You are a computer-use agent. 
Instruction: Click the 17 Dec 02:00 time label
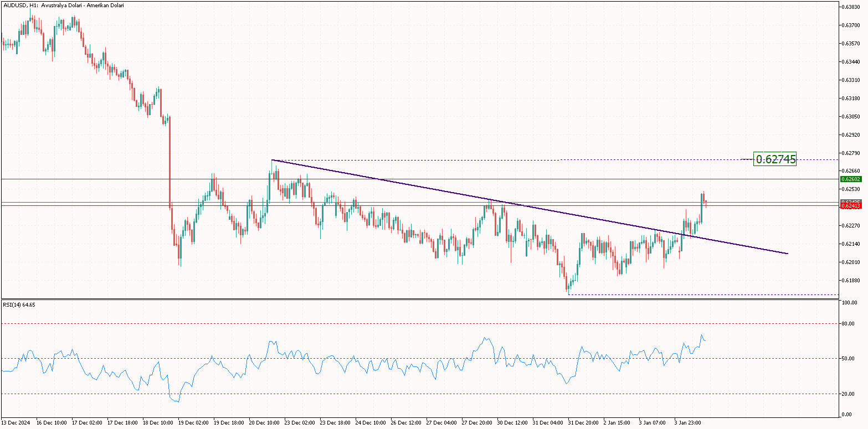[x=88, y=422]
